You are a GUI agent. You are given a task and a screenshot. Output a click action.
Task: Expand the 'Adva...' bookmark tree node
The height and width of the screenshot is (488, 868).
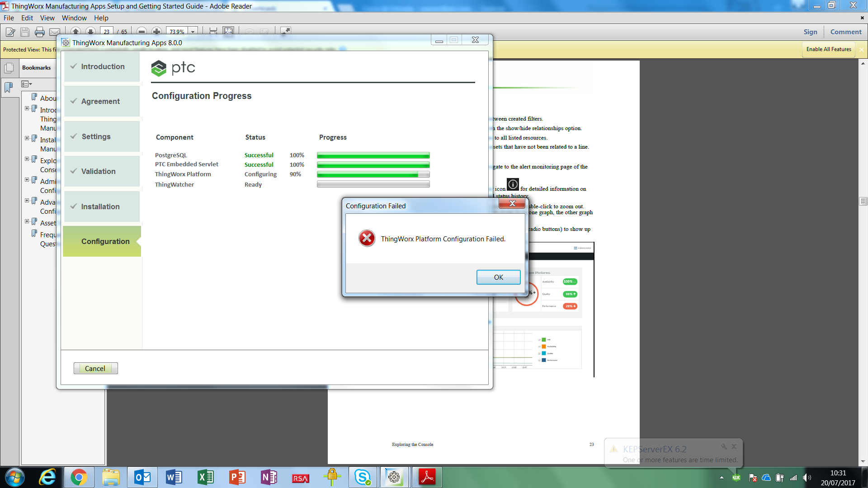(27, 201)
